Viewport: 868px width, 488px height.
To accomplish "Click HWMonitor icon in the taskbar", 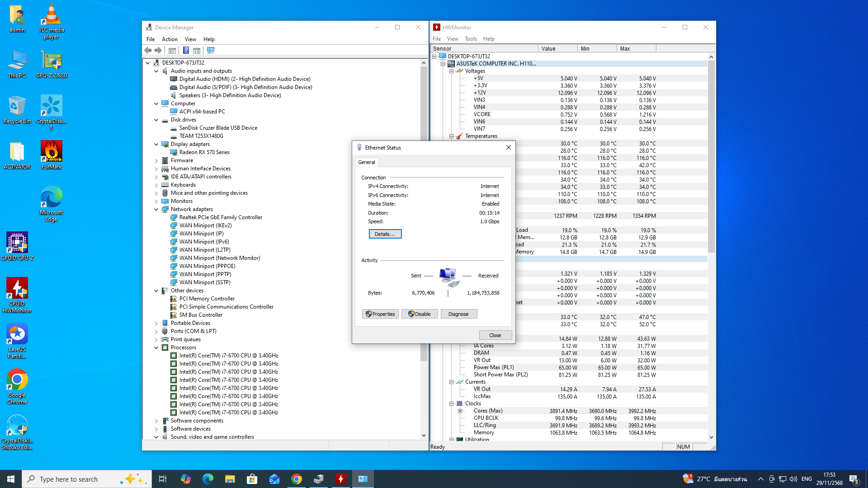I will 341,479.
